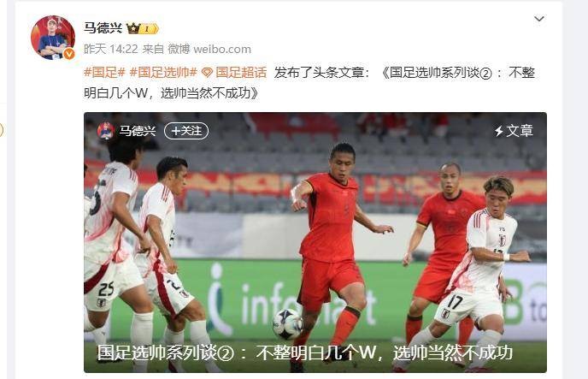Open the football match article cover image
Screen dimensions: 588x379
(315, 242)
